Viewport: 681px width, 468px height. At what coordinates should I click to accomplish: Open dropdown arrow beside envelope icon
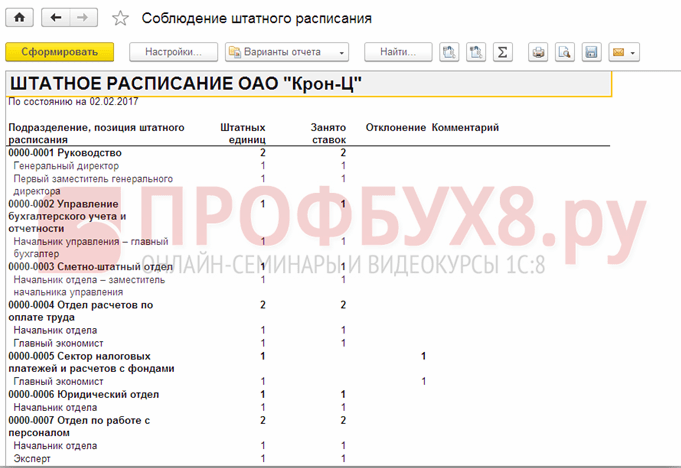633,53
